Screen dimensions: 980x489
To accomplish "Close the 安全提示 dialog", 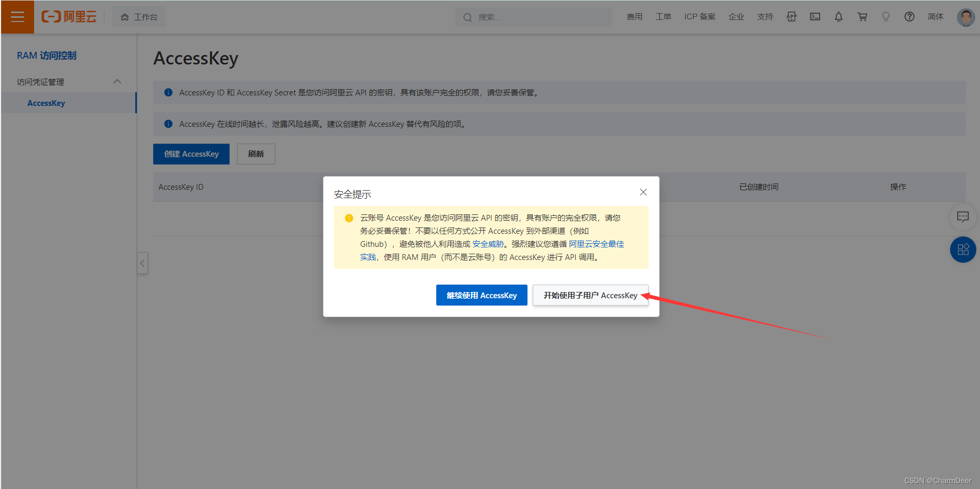I will (643, 192).
